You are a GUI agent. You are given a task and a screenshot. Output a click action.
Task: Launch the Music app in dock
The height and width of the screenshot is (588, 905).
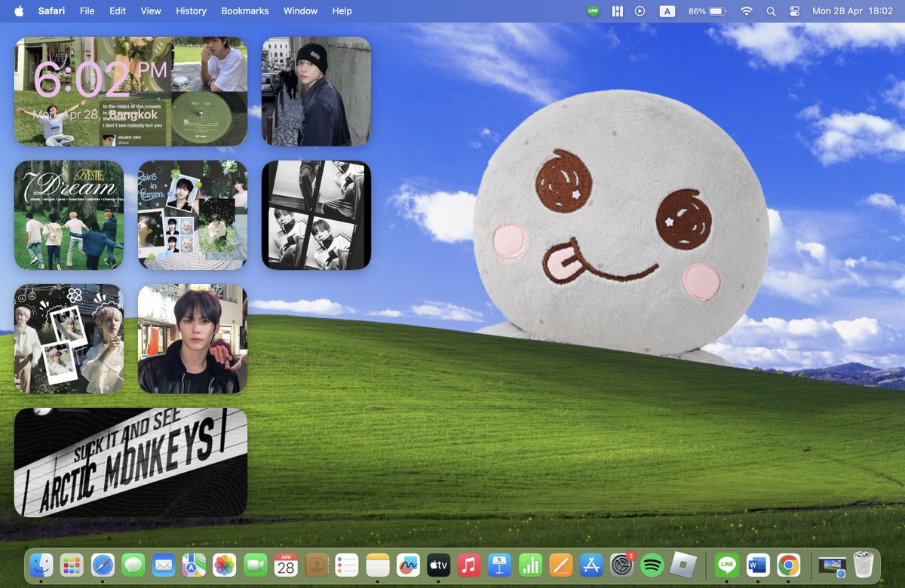coord(469,565)
